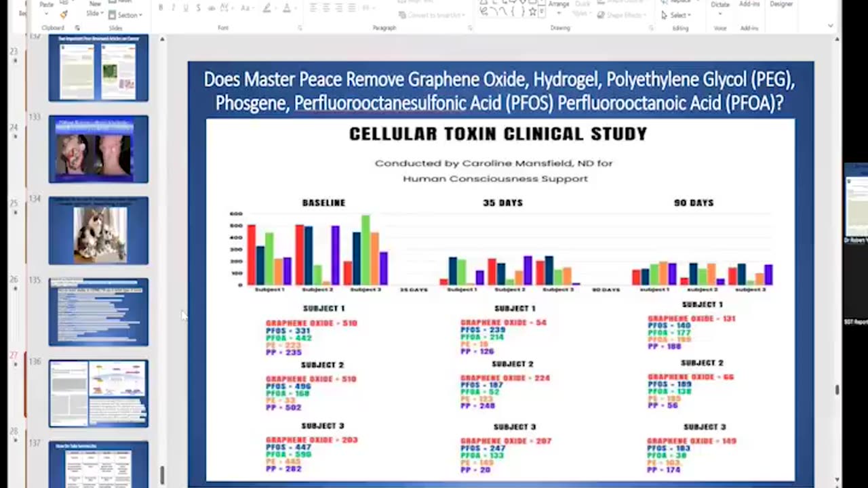Image resolution: width=868 pixels, height=488 pixels.
Task: Click 'GRAPHENE OXIDE - 66' value
Action: point(691,377)
